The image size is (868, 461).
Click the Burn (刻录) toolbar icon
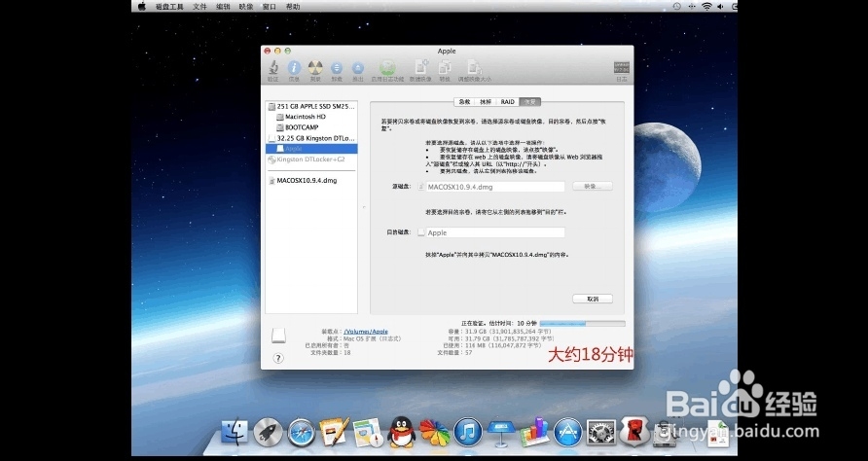click(x=315, y=69)
